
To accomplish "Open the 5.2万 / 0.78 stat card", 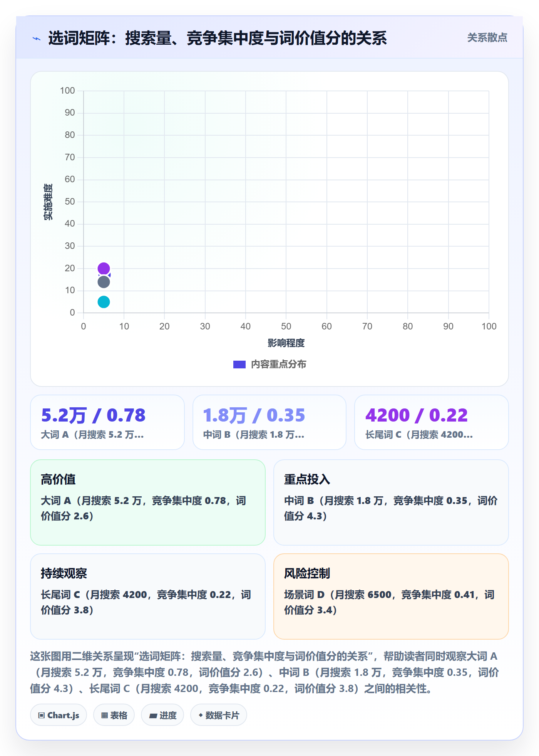I will click(x=107, y=422).
